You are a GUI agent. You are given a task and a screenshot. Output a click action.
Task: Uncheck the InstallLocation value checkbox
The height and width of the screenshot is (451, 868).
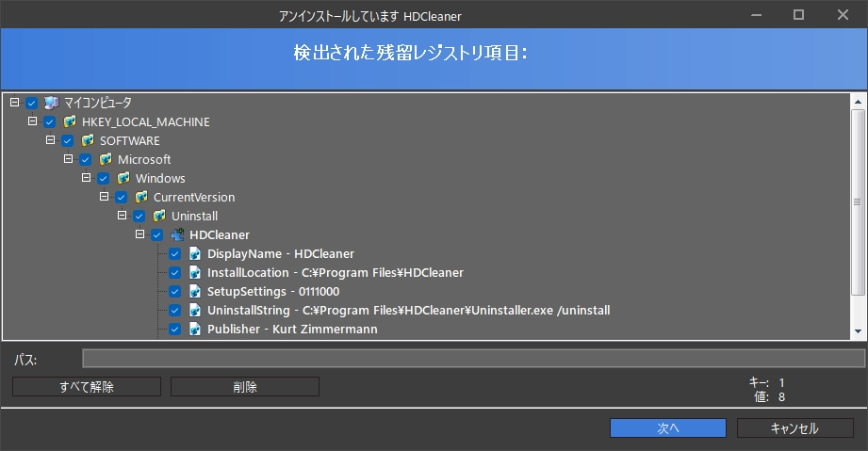(x=175, y=272)
